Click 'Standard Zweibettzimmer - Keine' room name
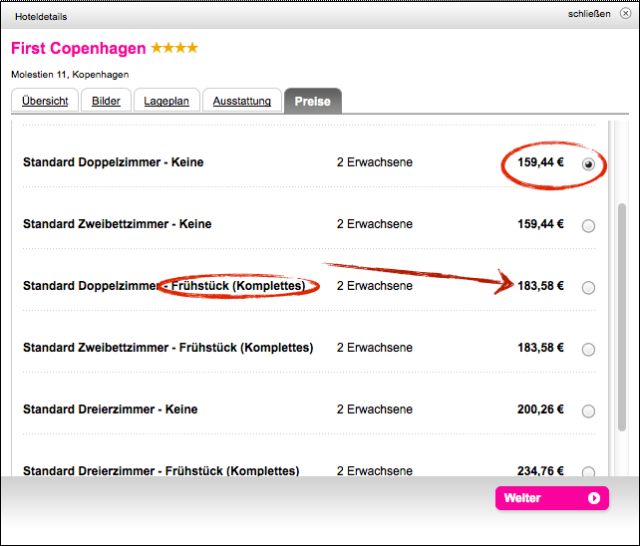 117,224
